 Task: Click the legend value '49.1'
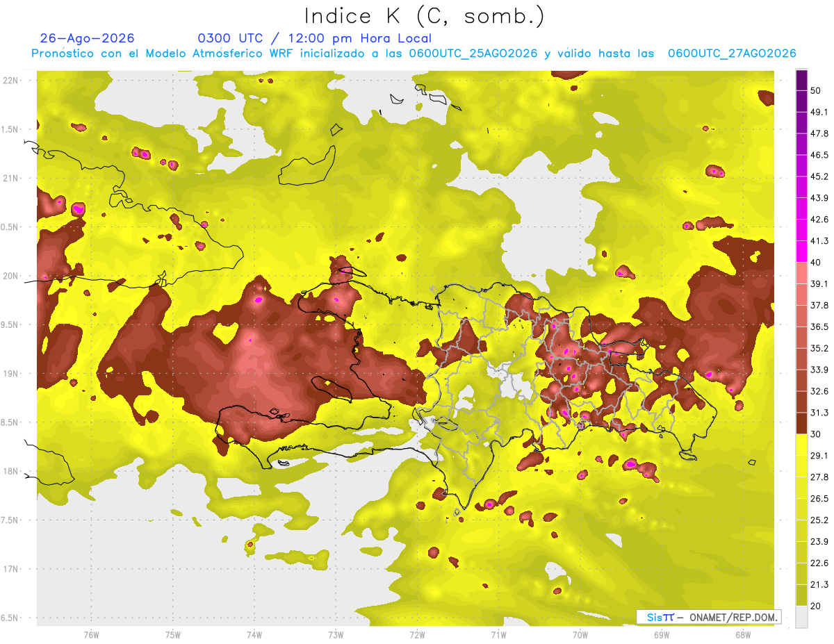(x=819, y=112)
